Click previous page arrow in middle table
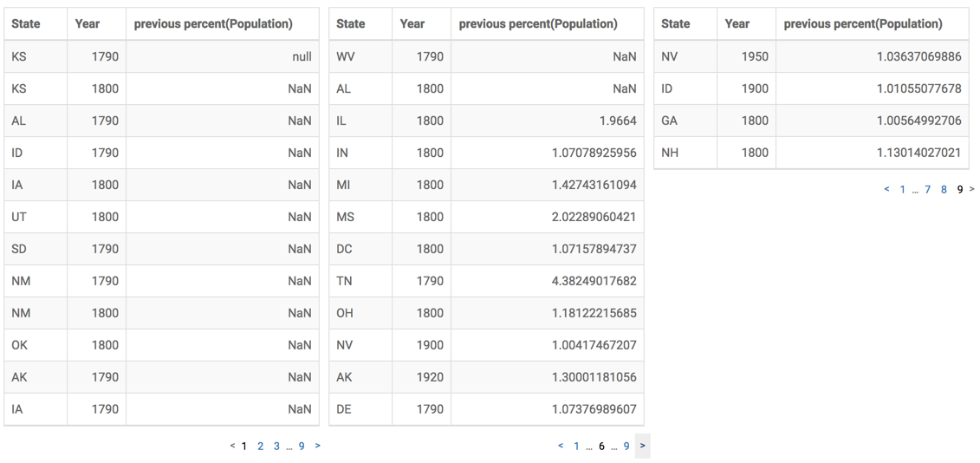This screenshot has width=980, height=463. [561, 446]
